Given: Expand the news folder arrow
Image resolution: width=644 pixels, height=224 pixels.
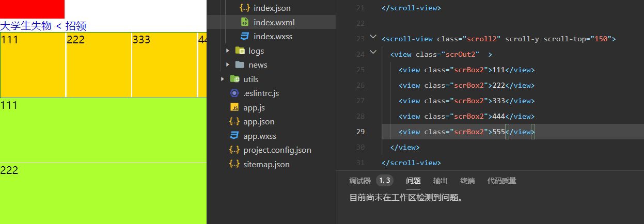Looking at the screenshot, I should (x=228, y=65).
